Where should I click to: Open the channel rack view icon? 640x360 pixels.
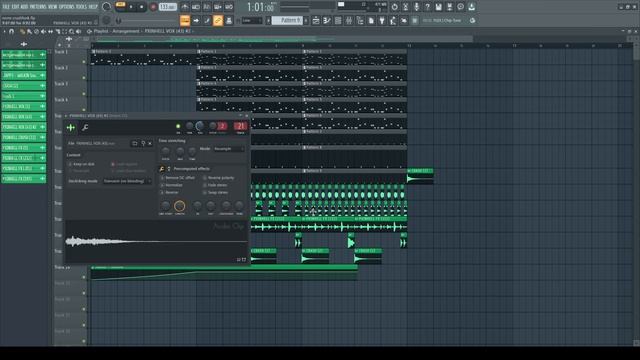tap(338, 20)
